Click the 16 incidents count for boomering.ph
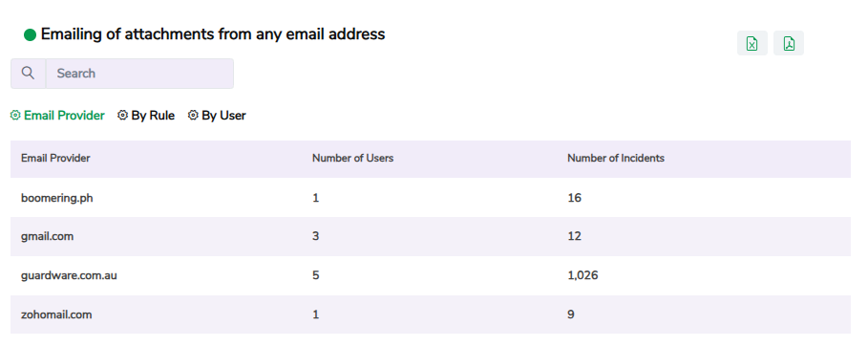This screenshot has width=868, height=347. pos(575,197)
